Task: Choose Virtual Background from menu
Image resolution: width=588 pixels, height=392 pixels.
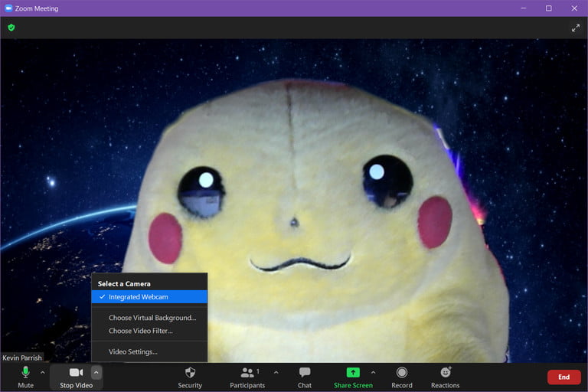Action: (152, 318)
